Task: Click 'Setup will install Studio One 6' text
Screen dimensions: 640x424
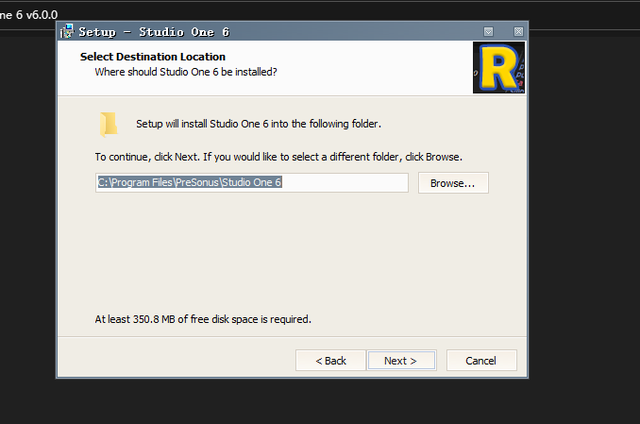Action: click(259, 124)
